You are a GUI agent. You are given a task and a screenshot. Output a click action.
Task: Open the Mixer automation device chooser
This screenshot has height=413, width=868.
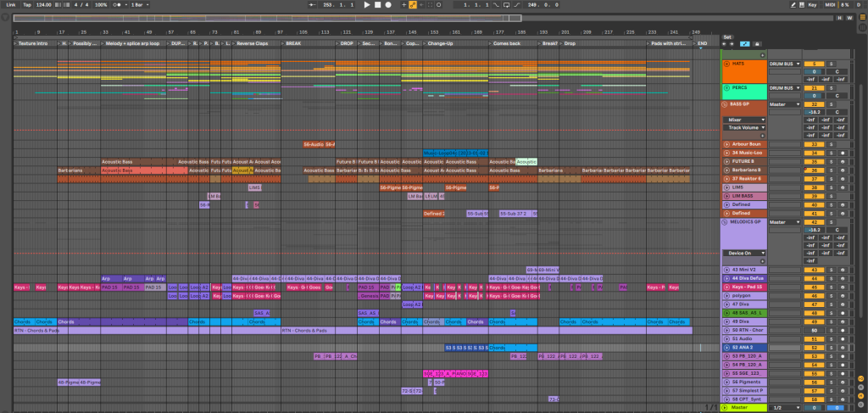[744, 120]
